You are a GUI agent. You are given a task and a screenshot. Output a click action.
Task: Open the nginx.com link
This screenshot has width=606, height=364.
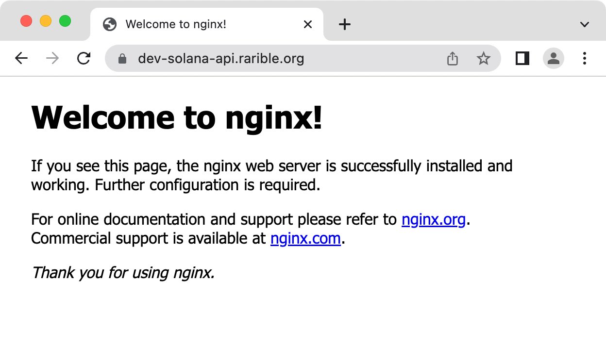tap(306, 239)
